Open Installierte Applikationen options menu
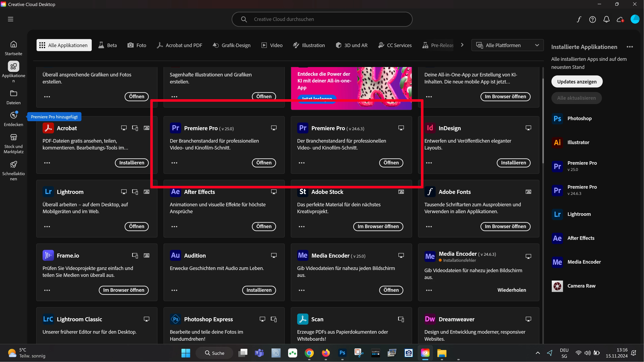 pos(630,47)
